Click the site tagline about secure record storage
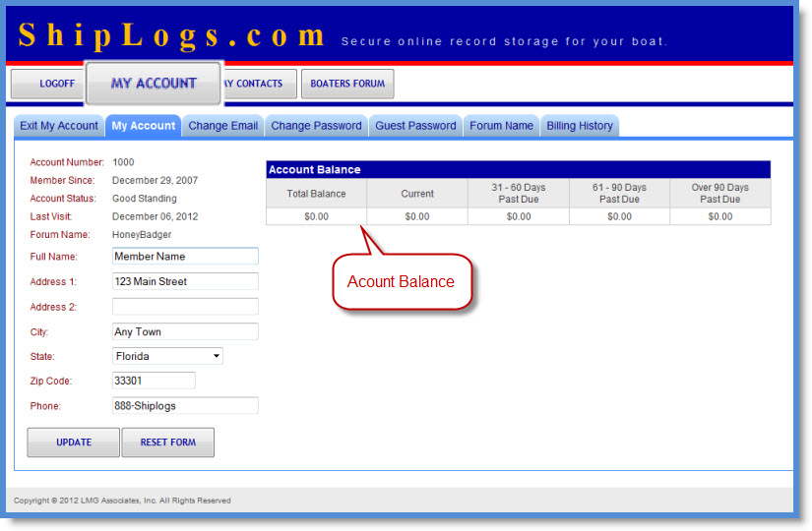This screenshot has width=812, height=531. [504, 41]
